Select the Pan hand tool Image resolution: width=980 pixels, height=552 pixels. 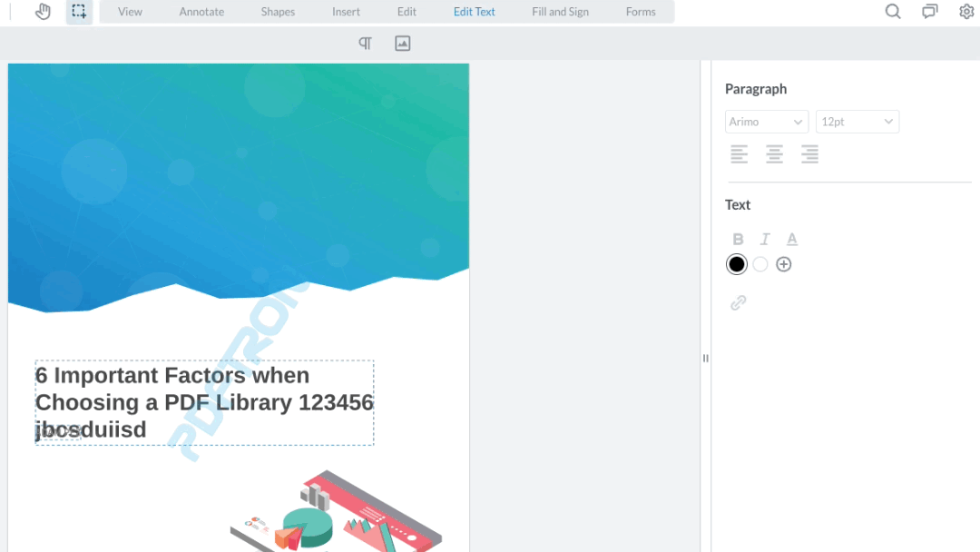[x=43, y=11]
